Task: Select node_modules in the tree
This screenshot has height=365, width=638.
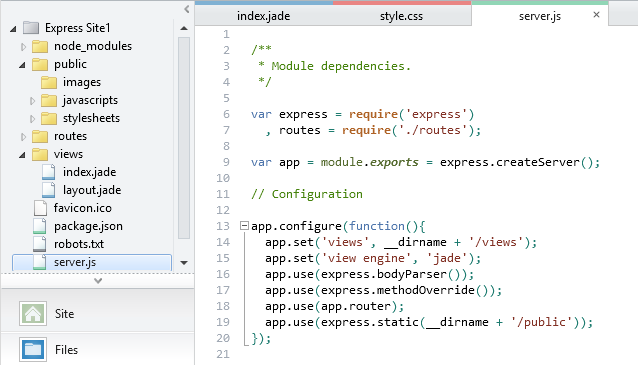Action: pyautogui.click(x=93, y=46)
